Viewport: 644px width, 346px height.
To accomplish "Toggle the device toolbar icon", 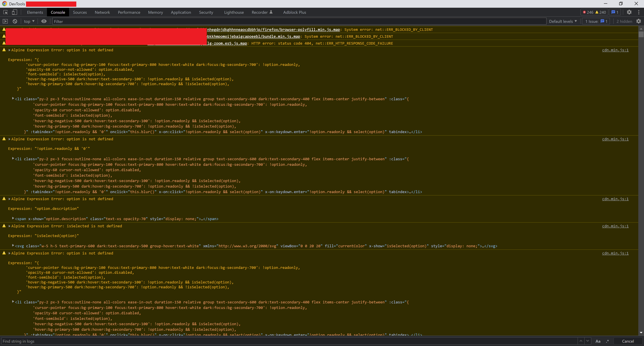I will [15, 12].
